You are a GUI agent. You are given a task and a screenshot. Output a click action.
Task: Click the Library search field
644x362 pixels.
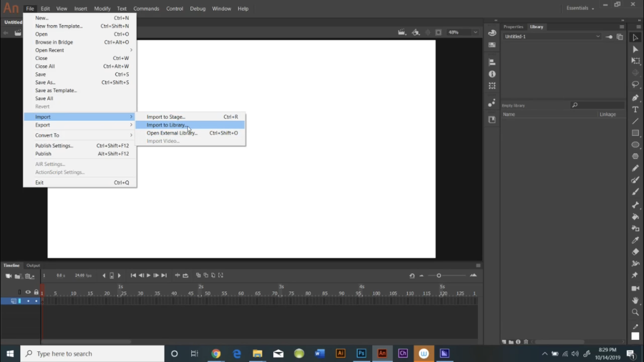[598, 105]
